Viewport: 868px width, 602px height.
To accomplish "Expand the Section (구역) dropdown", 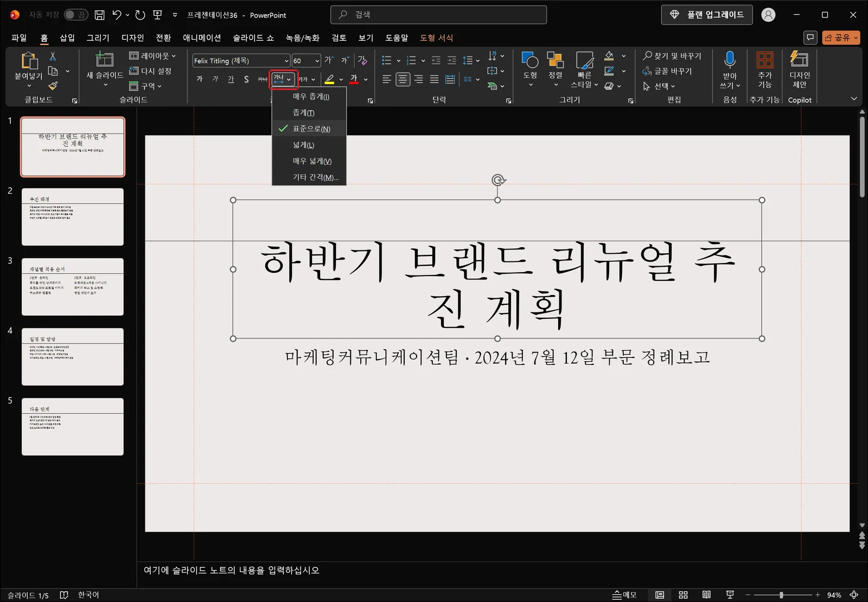I will [145, 86].
